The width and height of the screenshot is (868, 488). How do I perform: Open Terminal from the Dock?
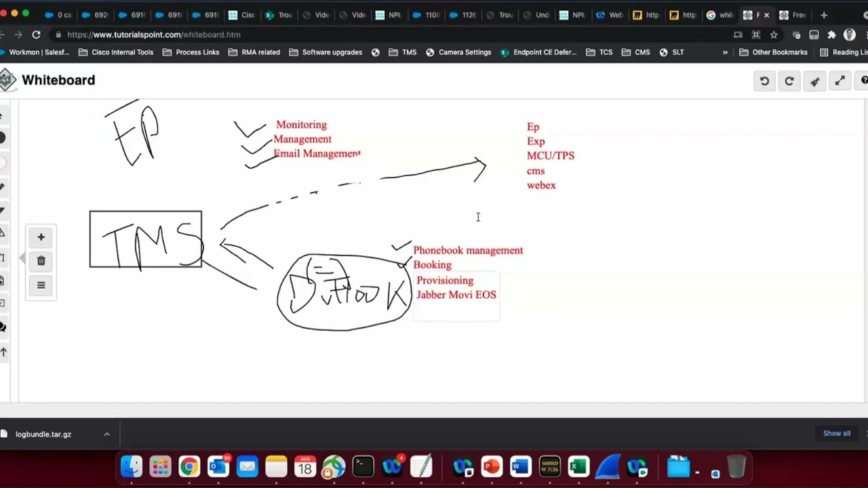click(363, 467)
